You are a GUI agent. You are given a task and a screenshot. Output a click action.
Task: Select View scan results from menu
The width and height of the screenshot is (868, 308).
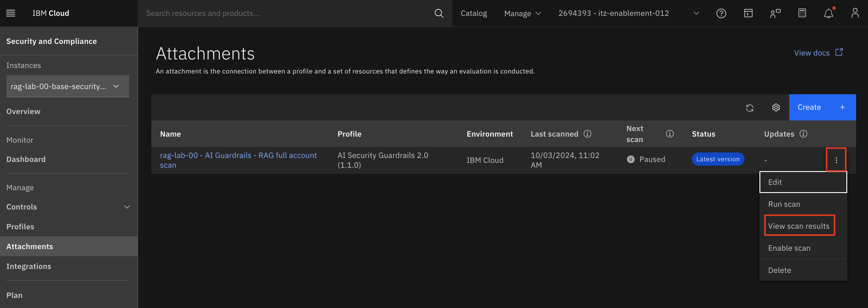798,226
